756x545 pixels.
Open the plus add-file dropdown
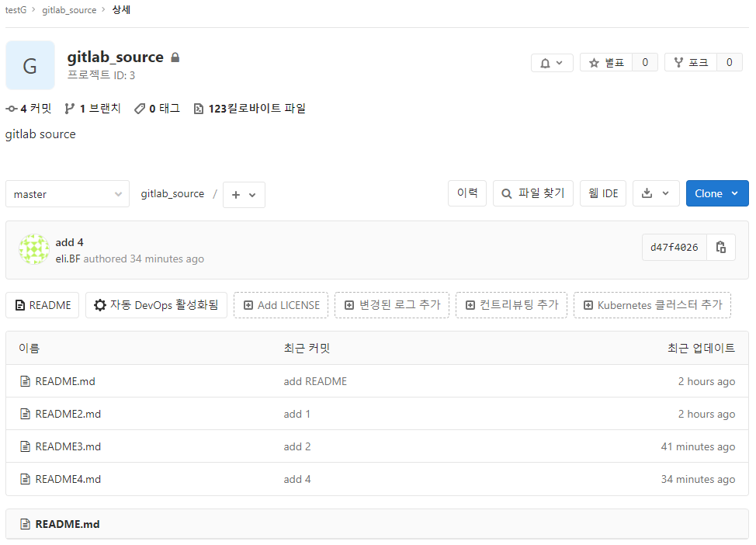coord(244,195)
